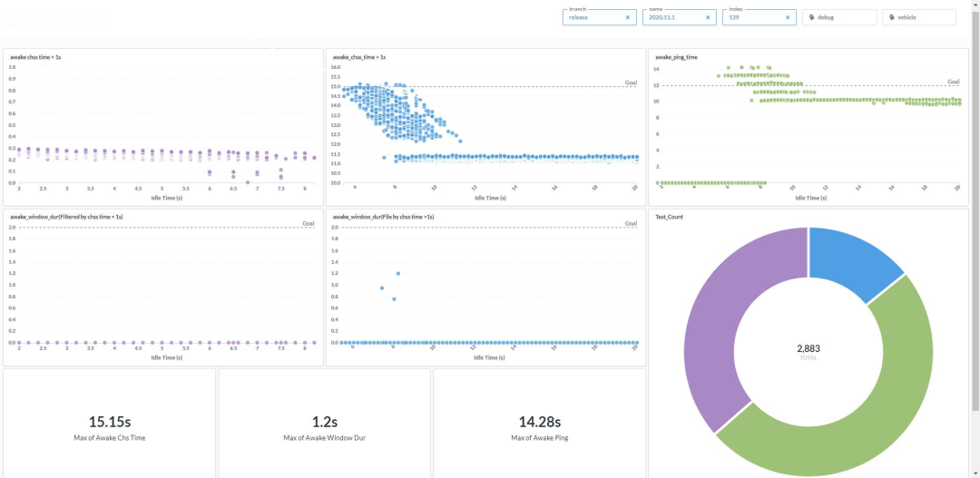The image size is (980, 478).
Task: Click the tag icon in the vehicle filter
Action: coord(892,17)
